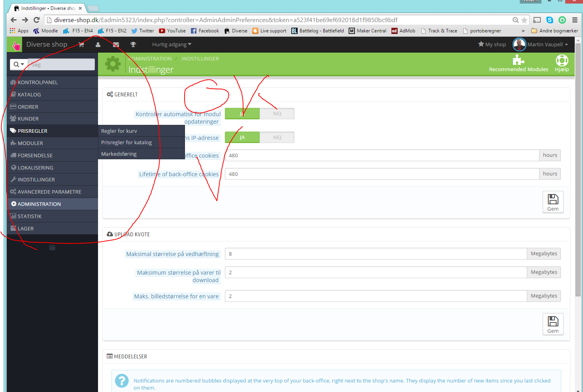Open KUNDER menu in sidebar
583x392 pixels.
tap(52, 119)
